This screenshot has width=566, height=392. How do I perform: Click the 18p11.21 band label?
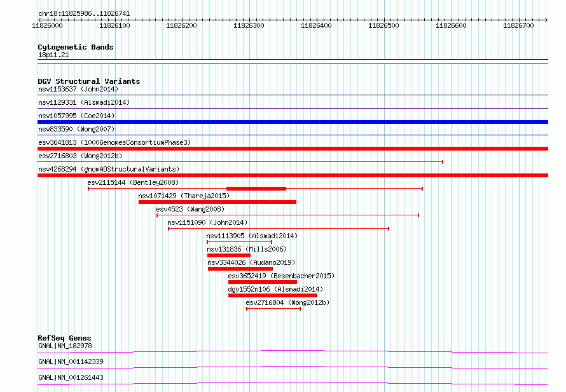coord(53,55)
